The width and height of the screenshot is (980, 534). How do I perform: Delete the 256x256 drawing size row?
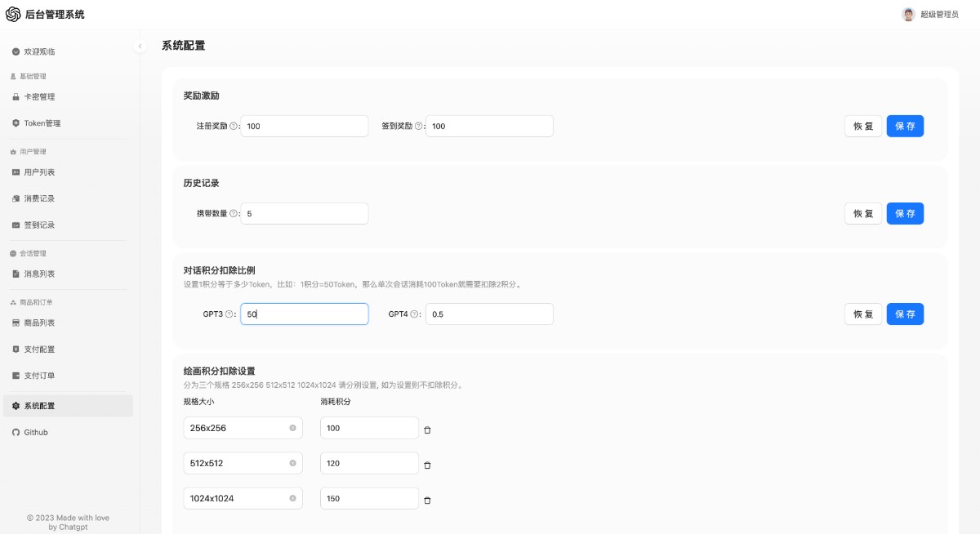(427, 429)
